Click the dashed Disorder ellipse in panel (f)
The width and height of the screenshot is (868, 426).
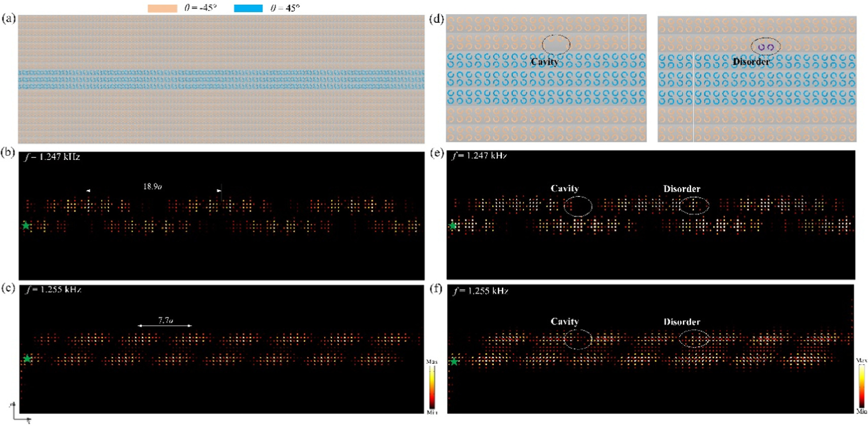coord(694,338)
